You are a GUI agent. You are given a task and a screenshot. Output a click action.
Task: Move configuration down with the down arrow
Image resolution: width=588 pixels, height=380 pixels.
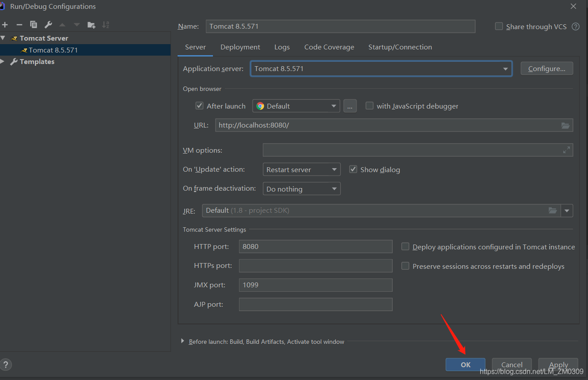coord(77,25)
